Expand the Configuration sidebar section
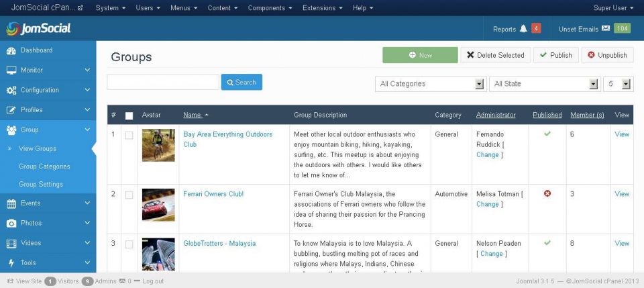 tap(87, 90)
